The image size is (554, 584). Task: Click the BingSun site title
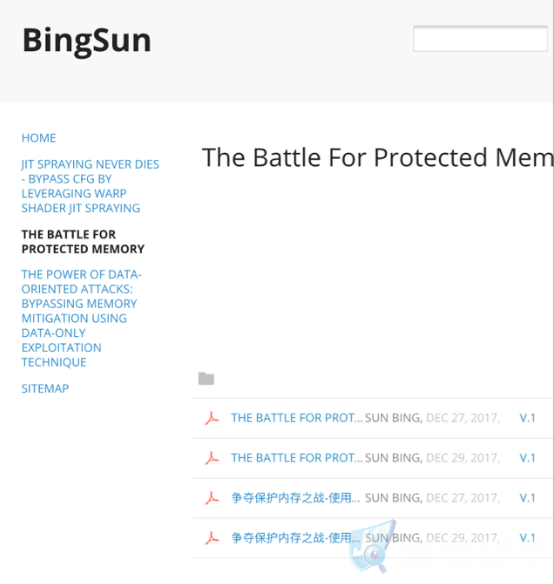click(x=87, y=40)
